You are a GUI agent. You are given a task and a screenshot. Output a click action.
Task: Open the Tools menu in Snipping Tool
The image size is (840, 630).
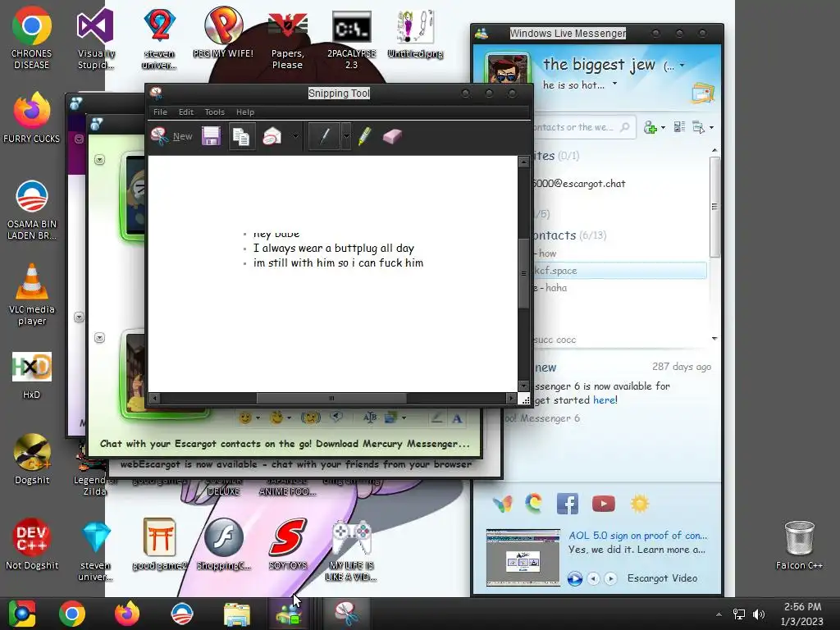[x=214, y=112]
